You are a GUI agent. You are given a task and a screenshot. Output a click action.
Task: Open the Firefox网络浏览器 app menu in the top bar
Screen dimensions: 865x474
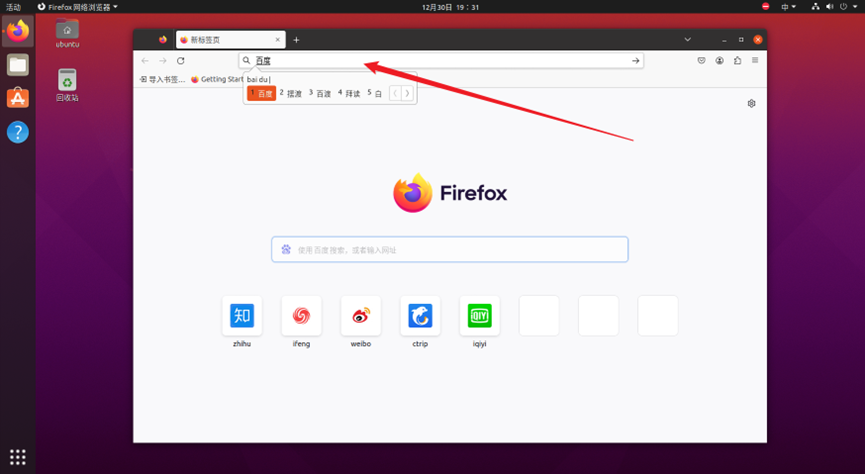[77, 7]
